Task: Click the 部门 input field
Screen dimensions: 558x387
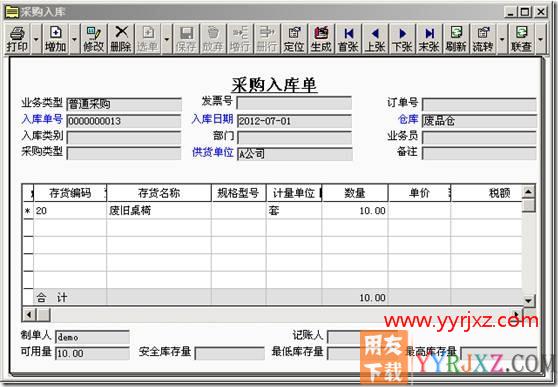Action: tap(294, 138)
